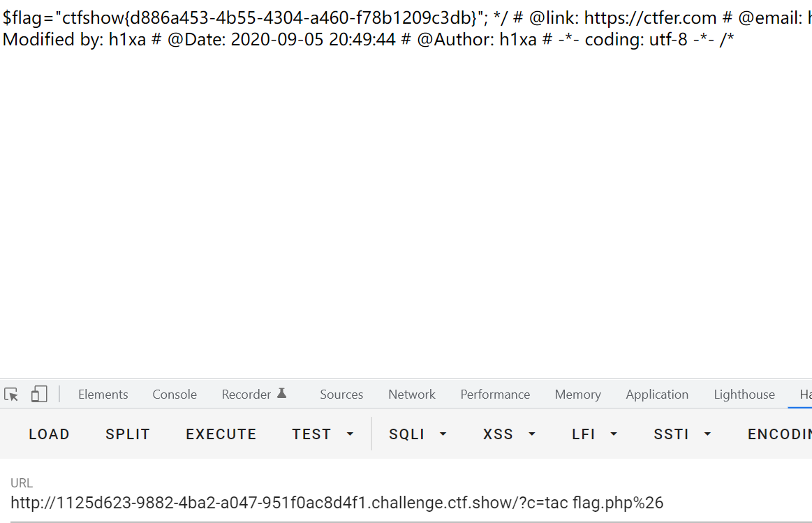
Task: Click the EXECUTE button
Action: [221, 434]
